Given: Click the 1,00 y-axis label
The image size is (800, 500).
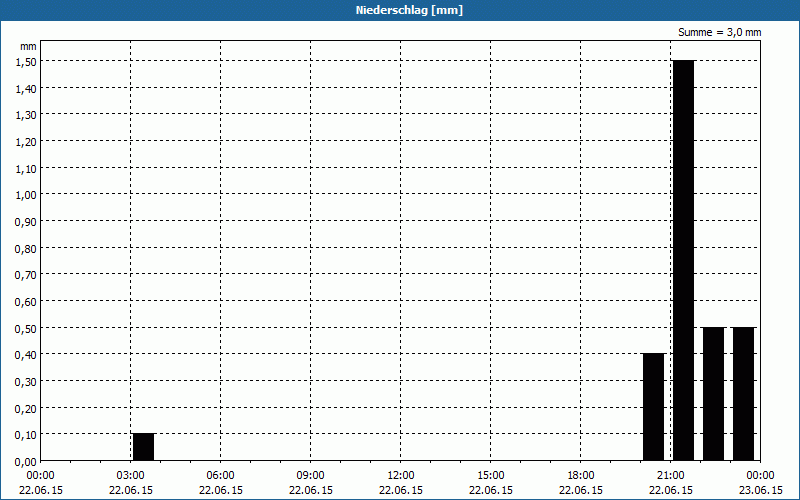Looking at the screenshot, I should pos(26,195).
